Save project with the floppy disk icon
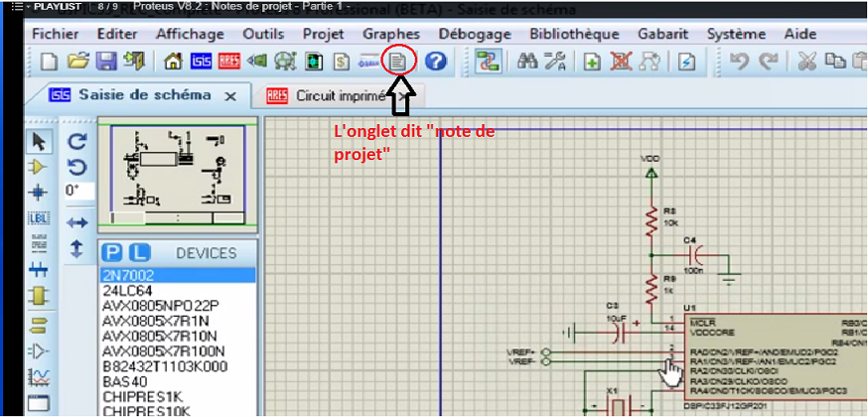 pos(105,62)
